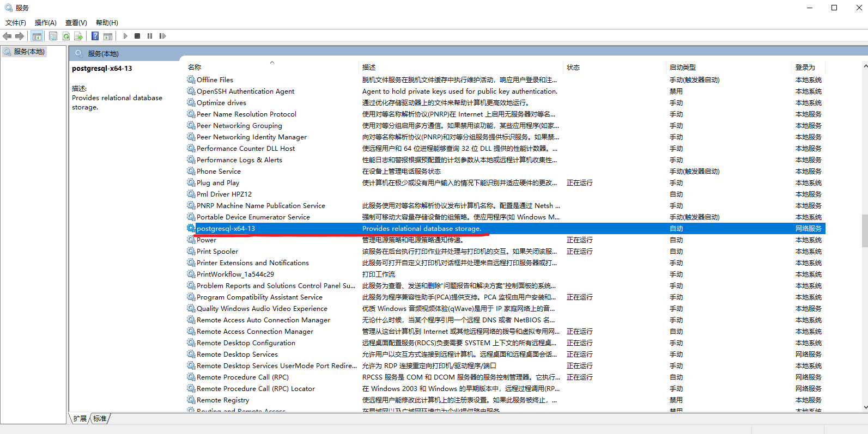Switch to the 扩展 tab
868x434 pixels.
[x=80, y=418]
